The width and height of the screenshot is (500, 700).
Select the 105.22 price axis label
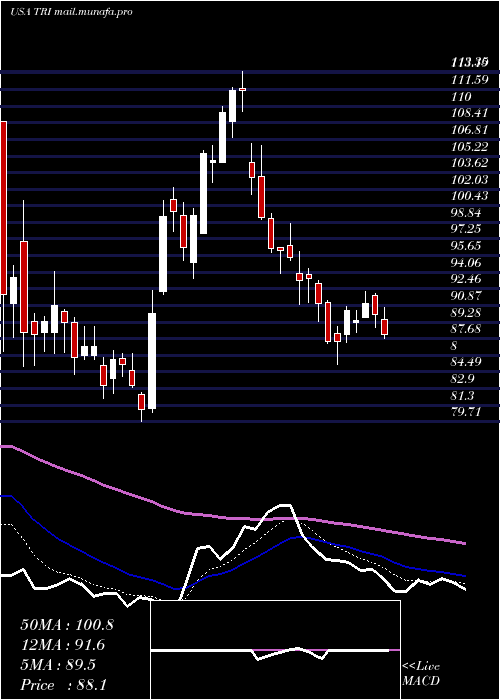pos(469,146)
